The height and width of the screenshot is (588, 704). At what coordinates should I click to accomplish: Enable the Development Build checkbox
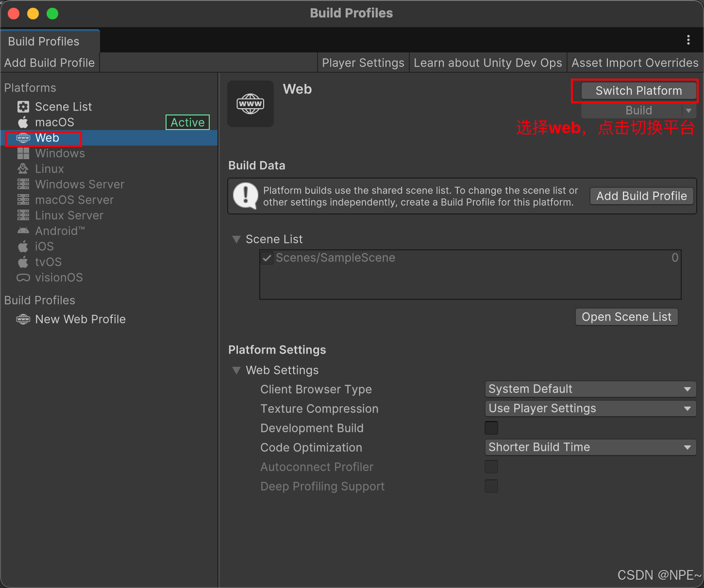coord(491,428)
